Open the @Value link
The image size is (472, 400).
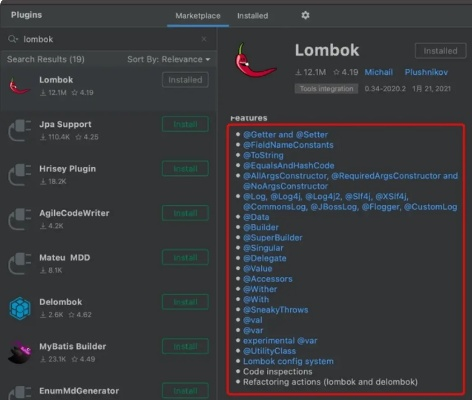point(257,269)
